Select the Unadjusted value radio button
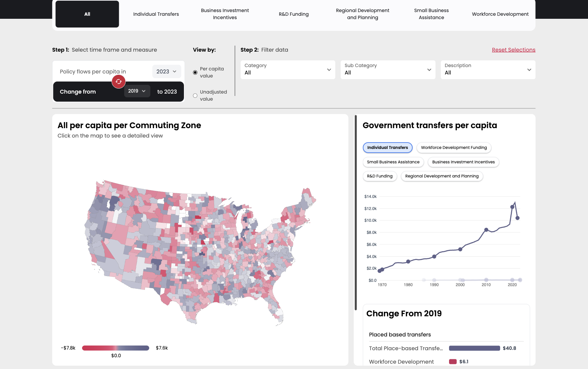 coord(195,96)
